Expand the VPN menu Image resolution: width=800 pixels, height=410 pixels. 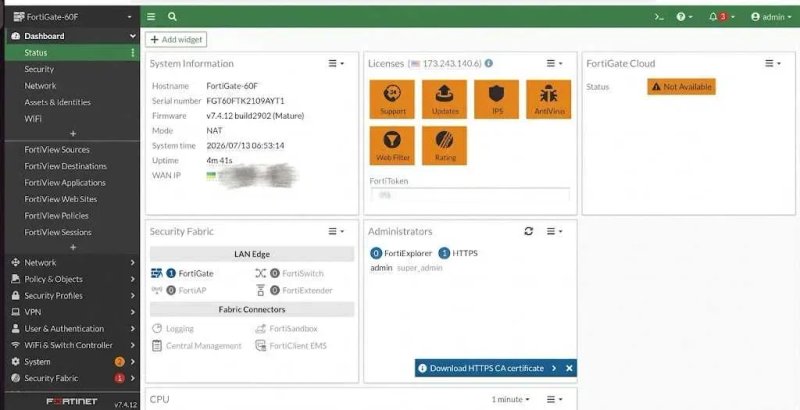(72, 312)
